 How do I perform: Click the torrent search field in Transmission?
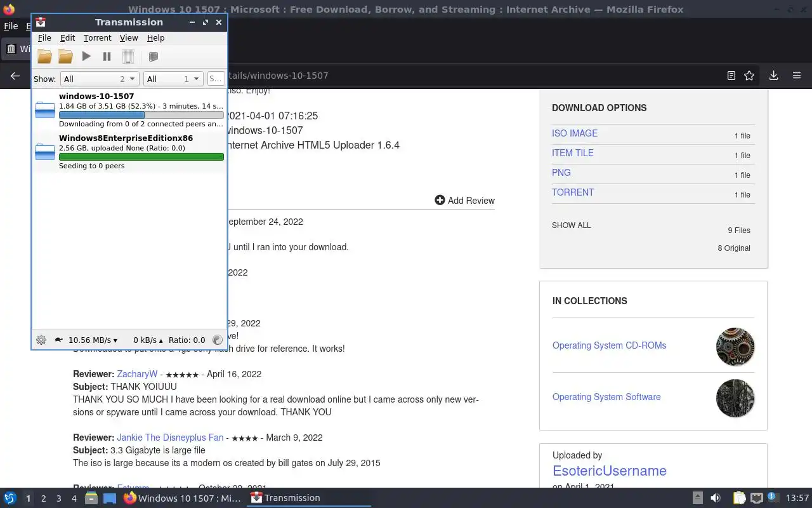tap(216, 79)
